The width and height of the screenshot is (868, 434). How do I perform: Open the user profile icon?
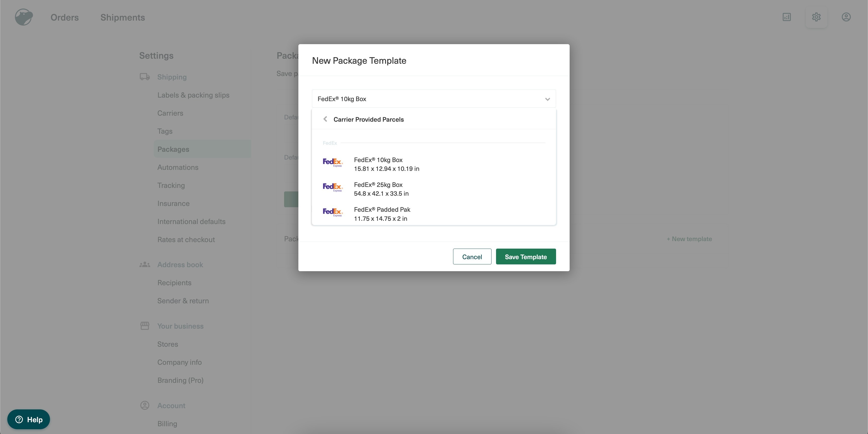point(846,17)
